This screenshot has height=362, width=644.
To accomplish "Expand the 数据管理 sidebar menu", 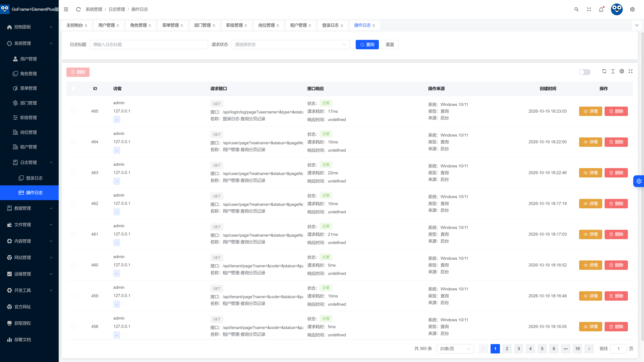I will [x=30, y=208].
